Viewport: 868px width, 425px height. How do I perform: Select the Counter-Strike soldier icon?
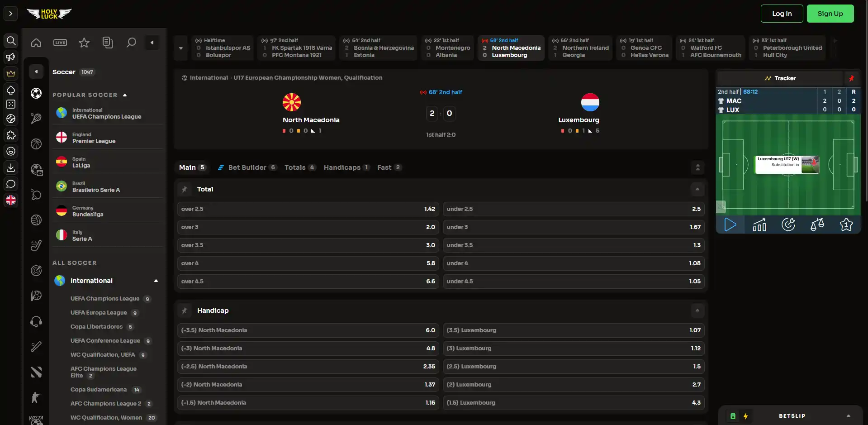click(36, 397)
